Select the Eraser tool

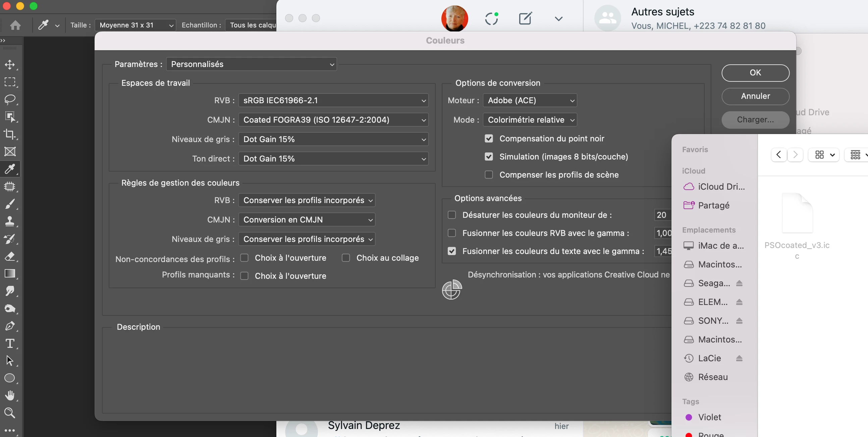10,256
